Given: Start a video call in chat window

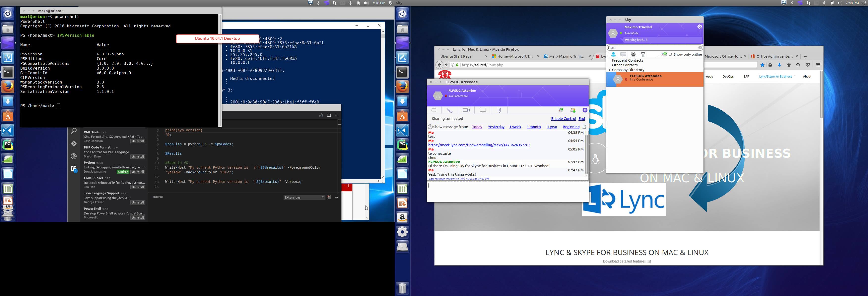Looking at the screenshot, I should [466, 110].
